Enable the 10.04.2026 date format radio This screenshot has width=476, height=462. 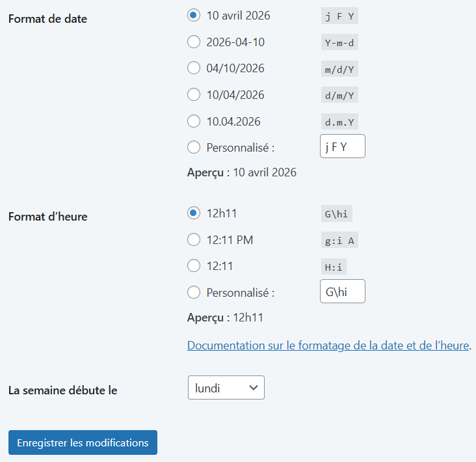(193, 121)
